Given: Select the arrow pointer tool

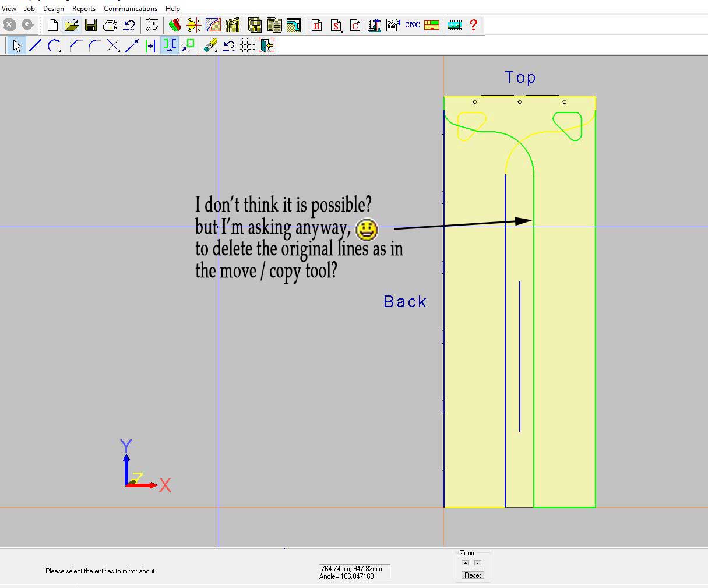Looking at the screenshot, I should pyautogui.click(x=16, y=45).
